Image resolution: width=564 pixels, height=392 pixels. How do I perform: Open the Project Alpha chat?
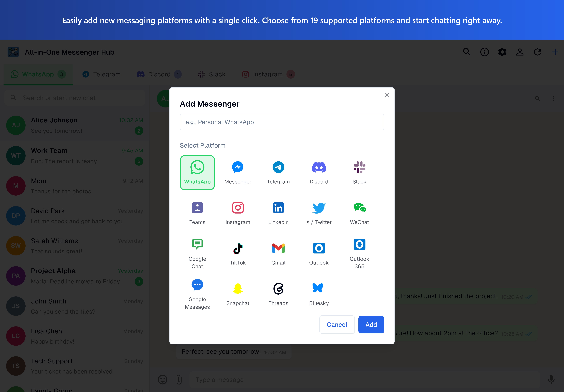[75, 276]
